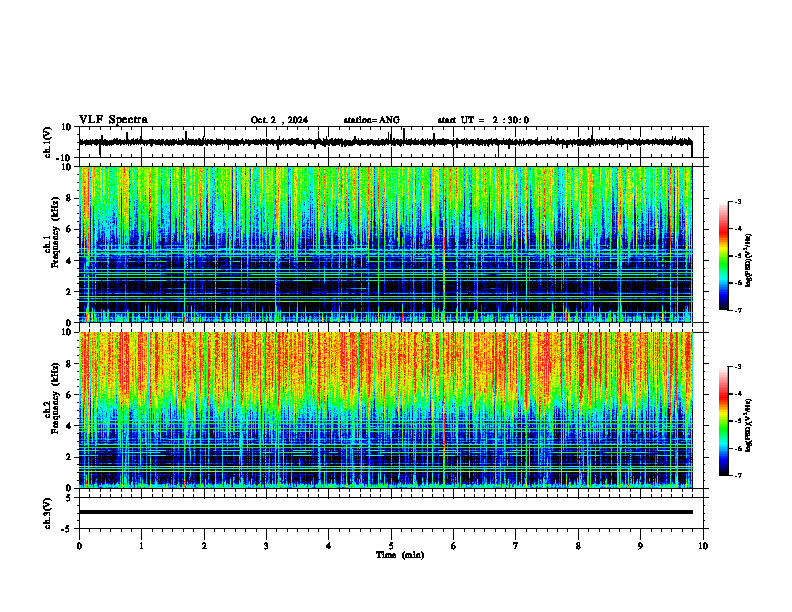Click the "0" tick on the time axis
Image resolution: width=792 pixels, height=612 pixels.
(79, 546)
